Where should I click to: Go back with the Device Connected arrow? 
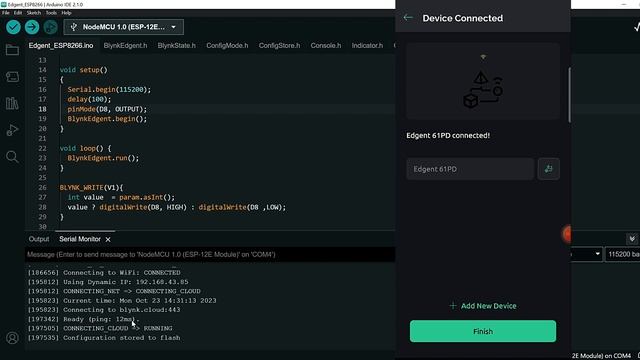pyautogui.click(x=408, y=18)
